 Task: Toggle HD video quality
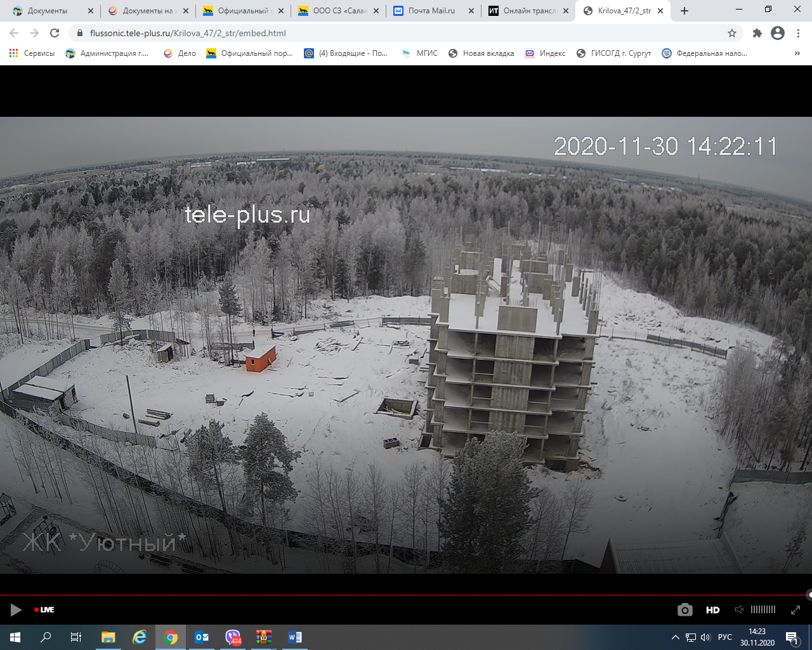(x=712, y=610)
